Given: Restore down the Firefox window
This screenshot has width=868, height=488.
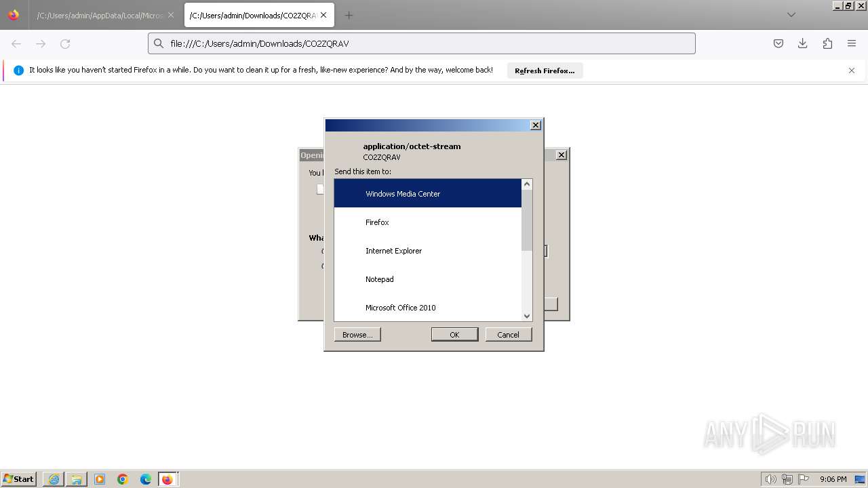Looking at the screenshot, I should point(848,5).
